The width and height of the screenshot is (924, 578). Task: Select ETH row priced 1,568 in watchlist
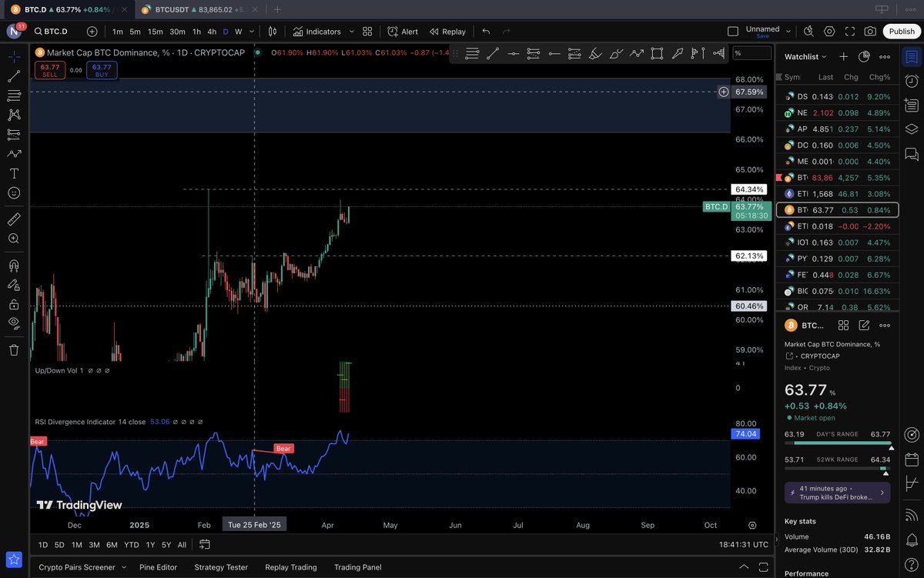pos(837,194)
